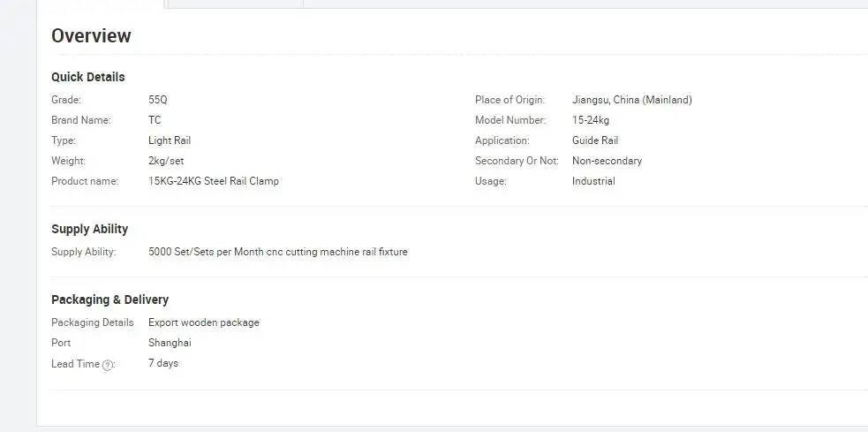Click the Guide Rail application value

[x=595, y=140]
